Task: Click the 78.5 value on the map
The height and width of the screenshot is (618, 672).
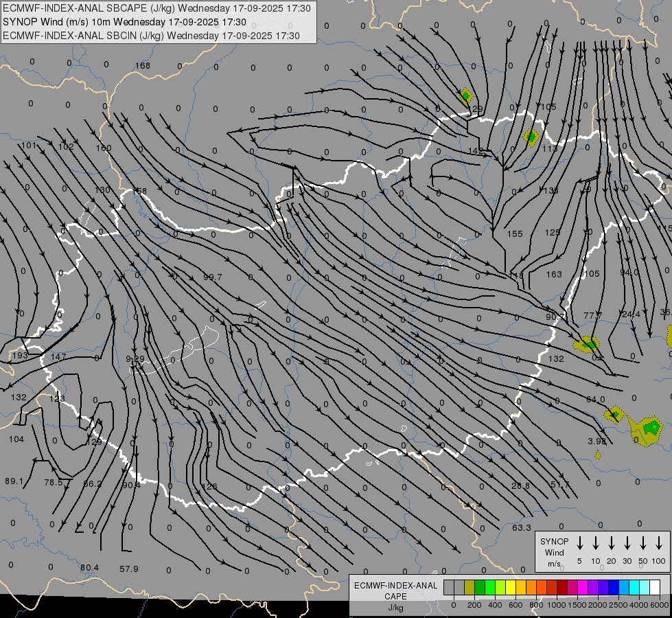Action: pos(53,483)
